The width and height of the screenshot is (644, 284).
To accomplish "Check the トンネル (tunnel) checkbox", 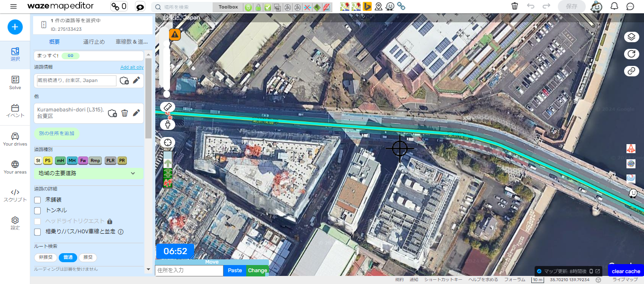I will click(37, 211).
